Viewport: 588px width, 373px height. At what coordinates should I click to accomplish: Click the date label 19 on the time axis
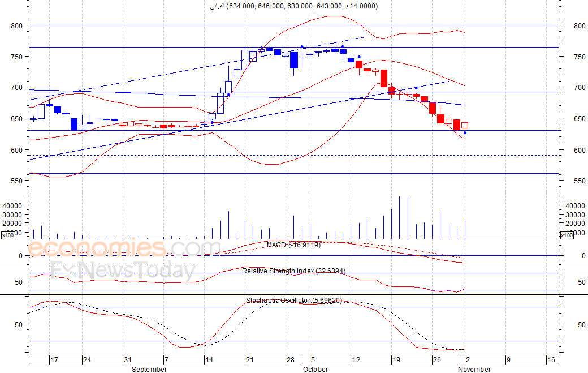[x=396, y=360]
